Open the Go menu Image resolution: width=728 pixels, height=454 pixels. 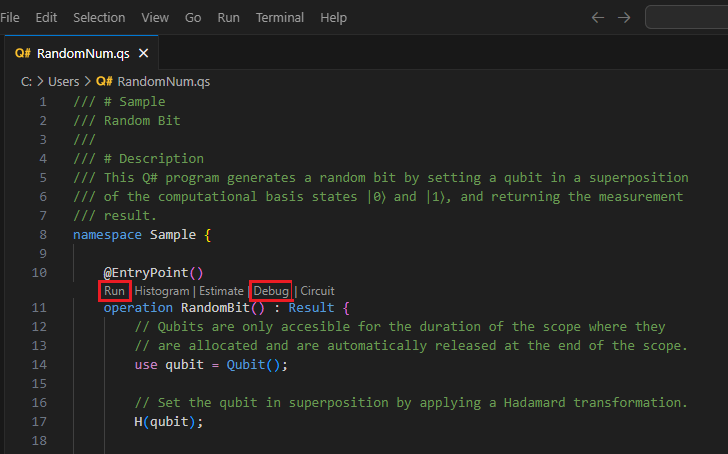(x=193, y=18)
